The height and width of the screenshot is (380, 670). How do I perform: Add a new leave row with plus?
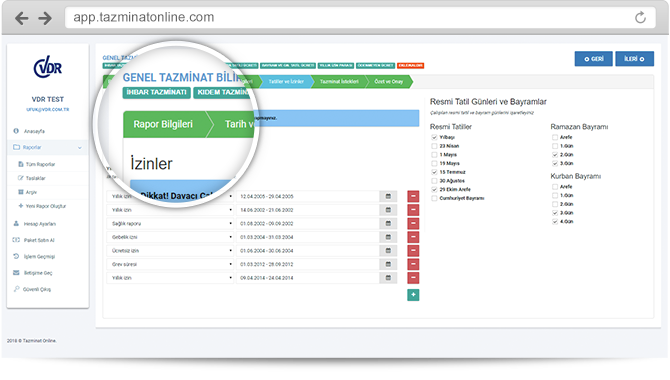tap(413, 295)
